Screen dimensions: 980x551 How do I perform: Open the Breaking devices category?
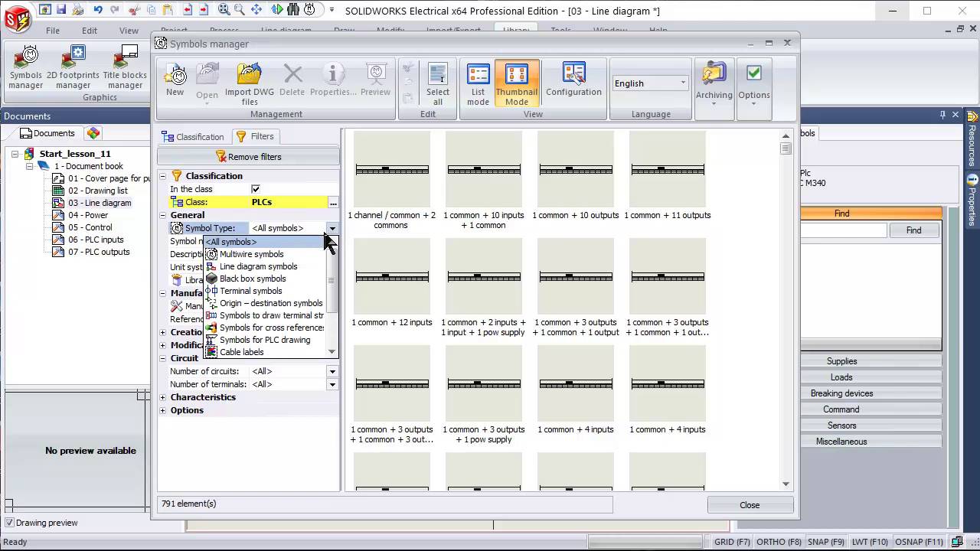click(x=841, y=393)
